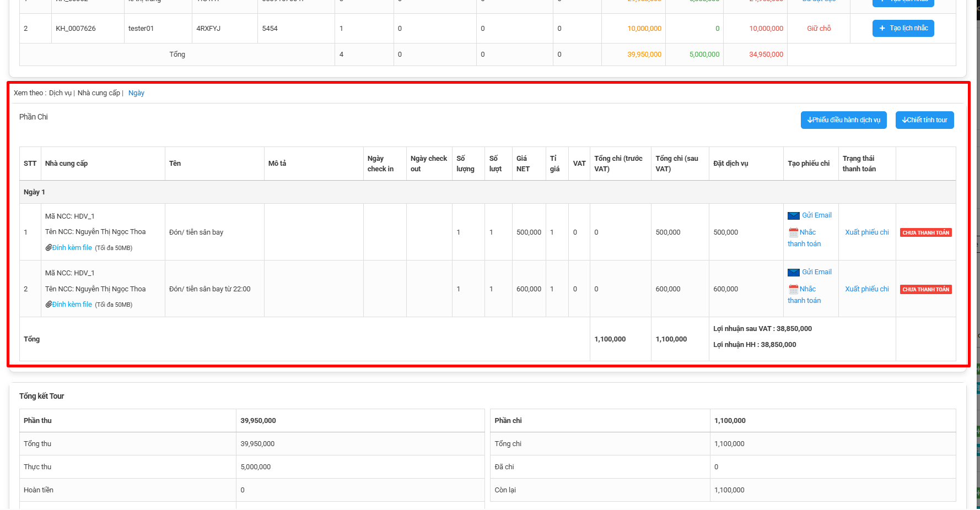
Task: Click the paperclip attach icon in row 1
Action: coord(49,248)
